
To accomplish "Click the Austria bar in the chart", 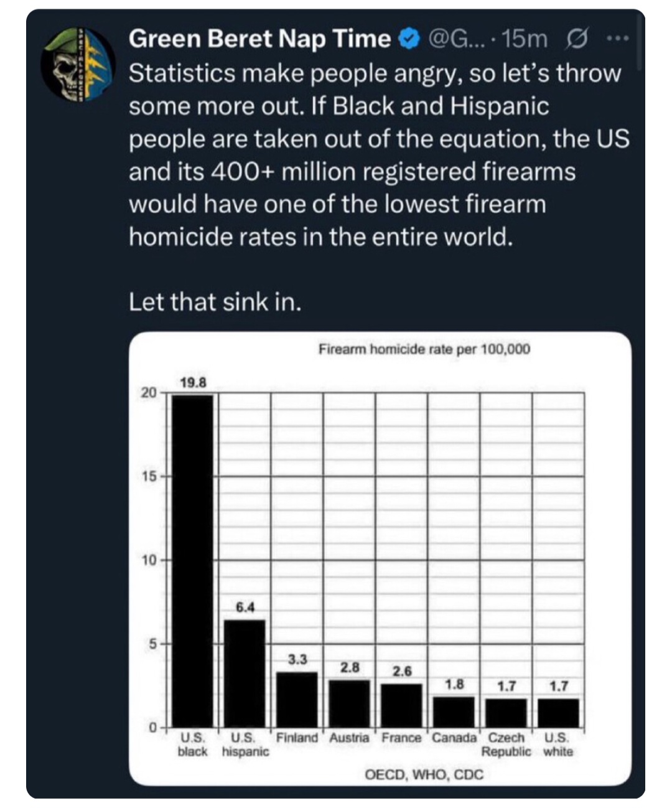I will coord(349,703).
